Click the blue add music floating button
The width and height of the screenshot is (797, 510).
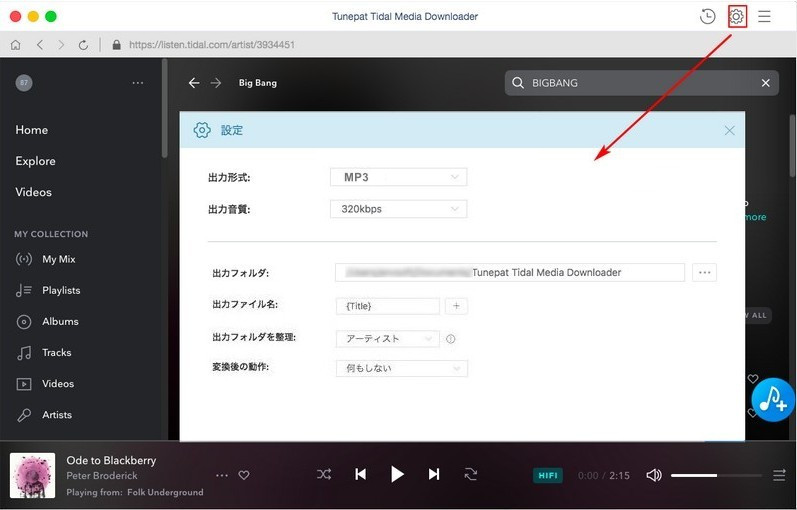coord(773,400)
